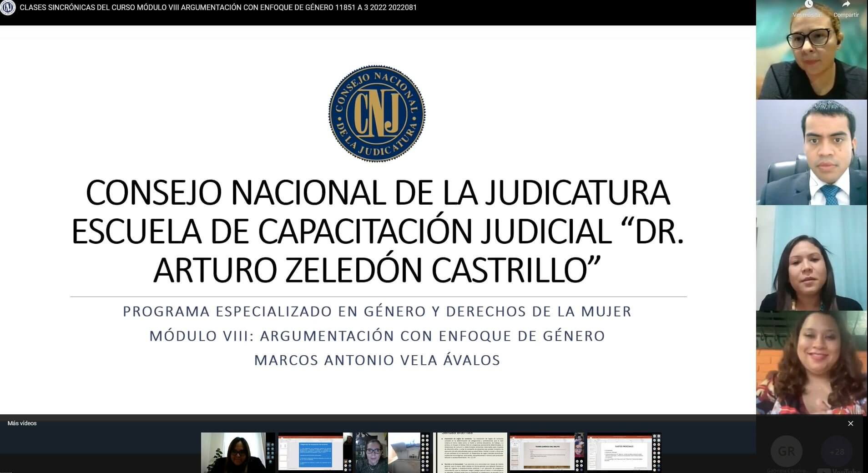
Task: Click the slide line starting MÓDULO VIII
Action: tap(377, 336)
